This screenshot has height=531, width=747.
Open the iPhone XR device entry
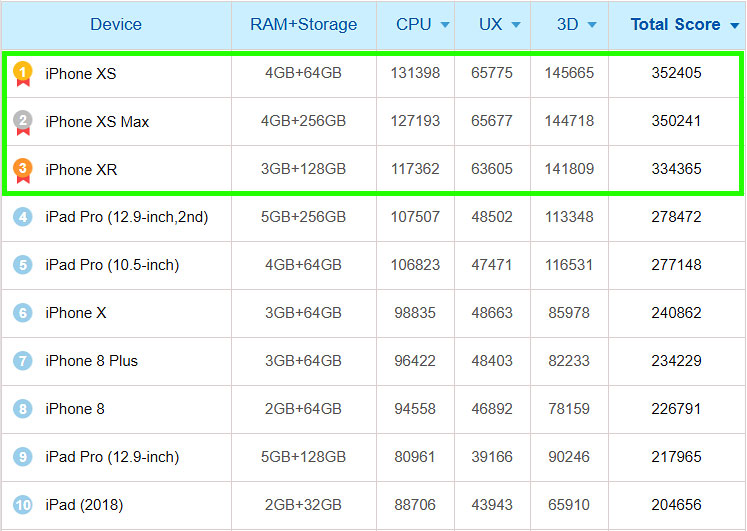tap(81, 170)
